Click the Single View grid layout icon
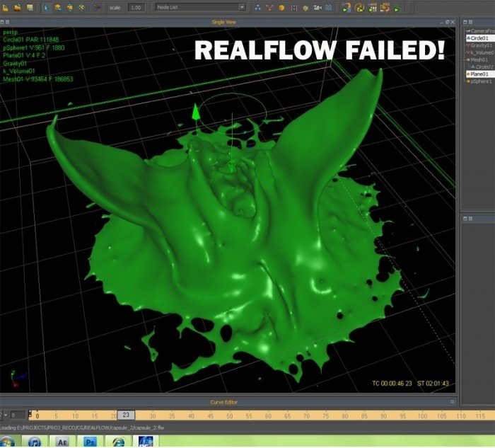495x448 pixels. pos(7,22)
